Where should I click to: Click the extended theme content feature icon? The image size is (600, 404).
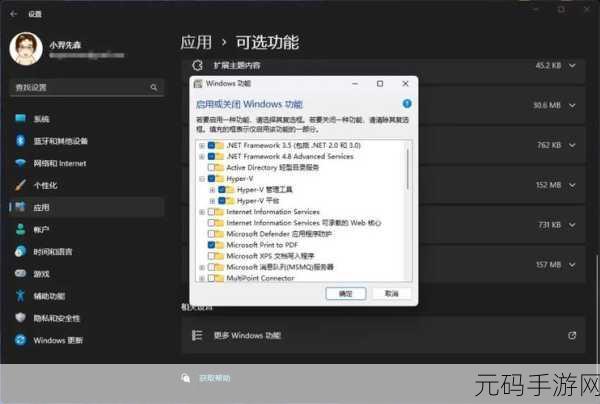(x=197, y=65)
